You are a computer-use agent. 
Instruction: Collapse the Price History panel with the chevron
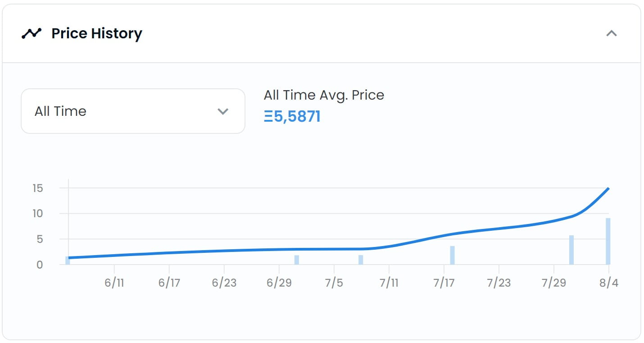click(x=611, y=33)
